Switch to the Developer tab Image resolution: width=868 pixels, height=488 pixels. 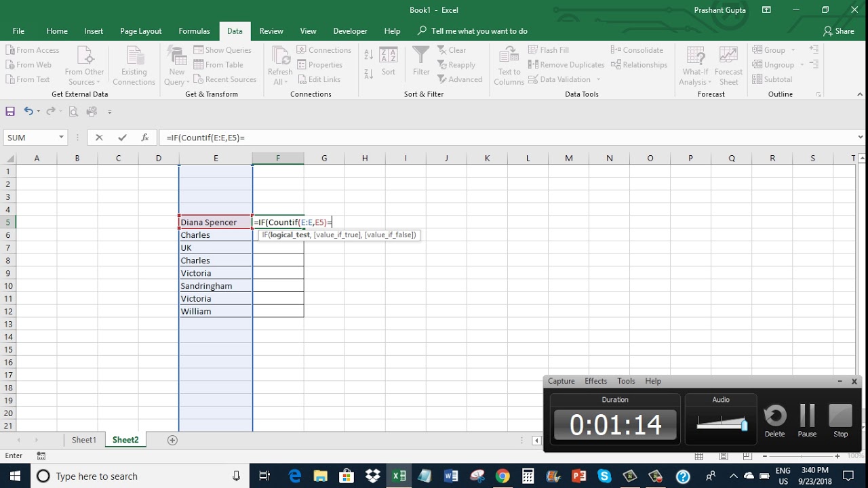(x=350, y=31)
